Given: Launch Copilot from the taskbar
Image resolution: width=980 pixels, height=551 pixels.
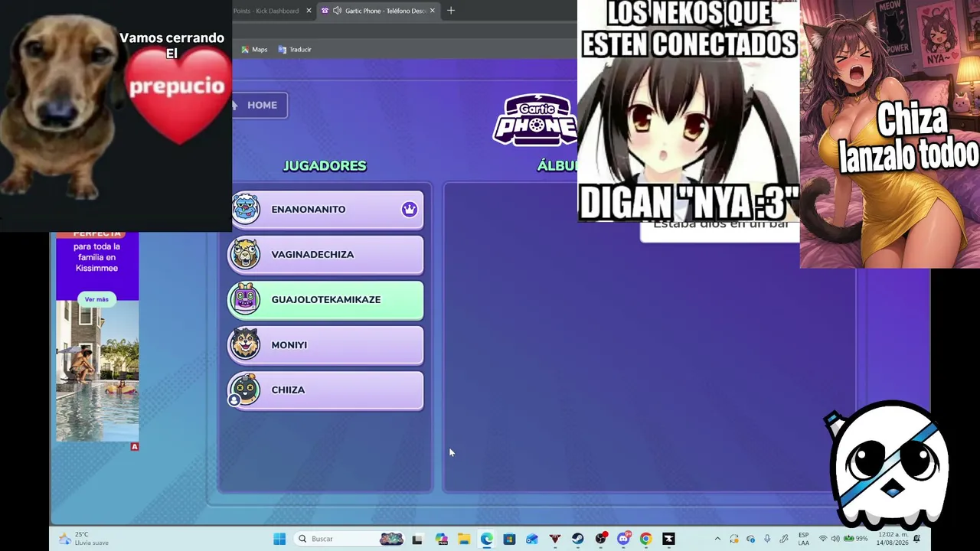Looking at the screenshot, I should pos(441,539).
